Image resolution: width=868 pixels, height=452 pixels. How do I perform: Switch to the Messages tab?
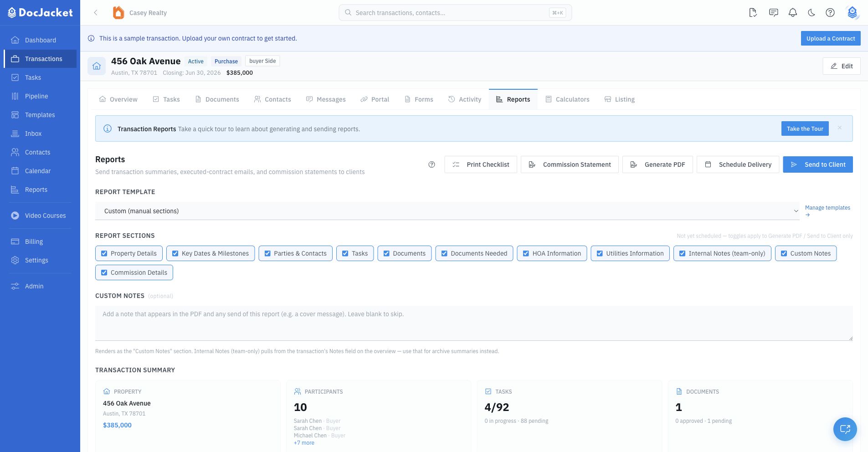pyautogui.click(x=326, y=99)
